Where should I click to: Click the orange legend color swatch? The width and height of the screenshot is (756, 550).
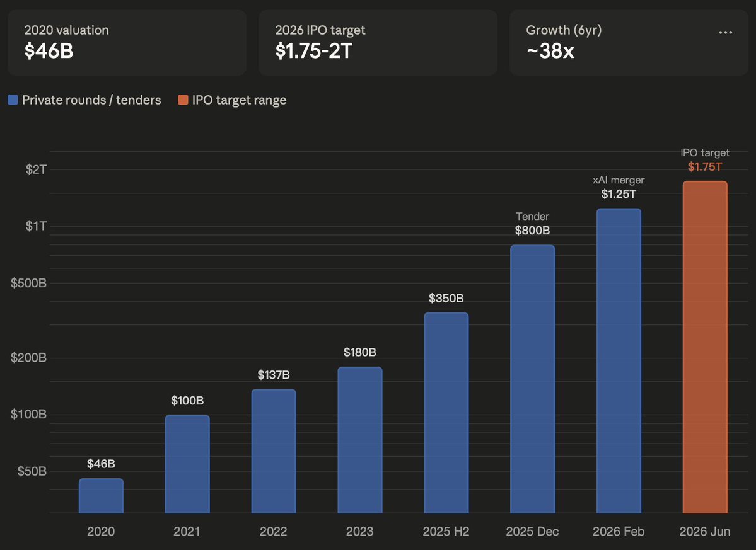(183, 100)
